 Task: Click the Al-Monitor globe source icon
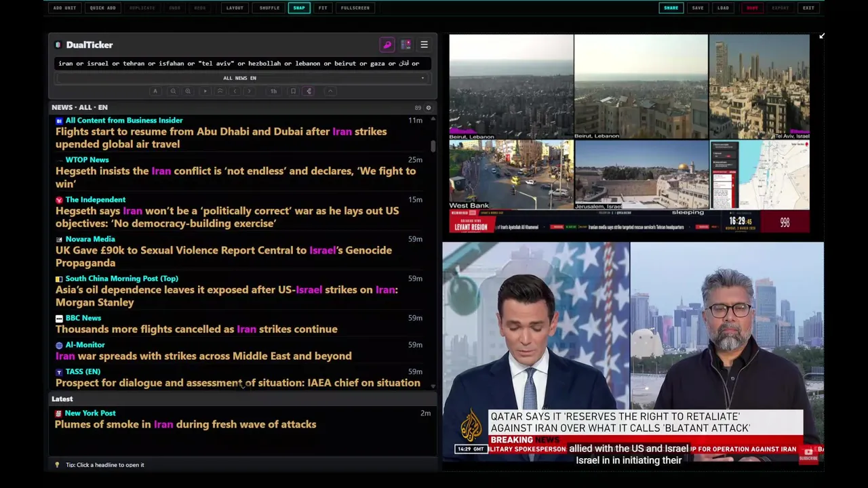click(59, 345)
